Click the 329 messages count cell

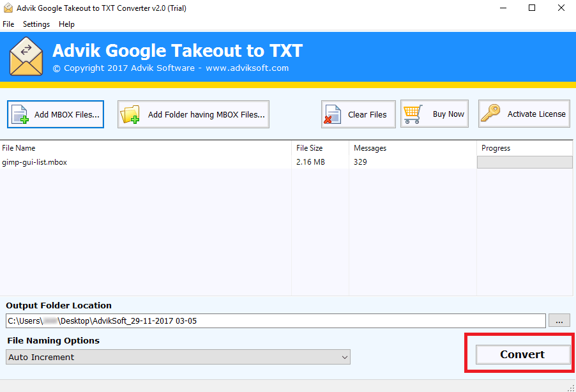click(x=360, y=162)
